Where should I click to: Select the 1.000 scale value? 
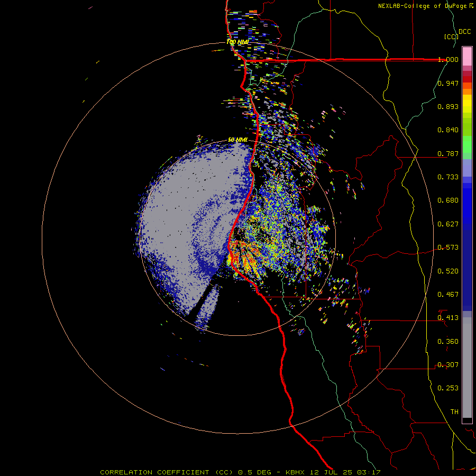click(448, 59)
